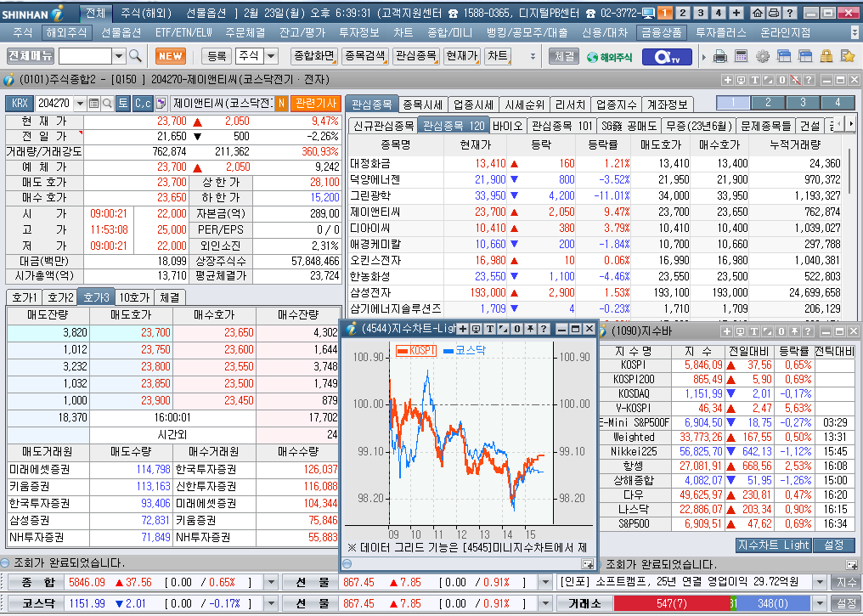Click the printer icon in title bar

pyautogui.click(x=773, y=14)
